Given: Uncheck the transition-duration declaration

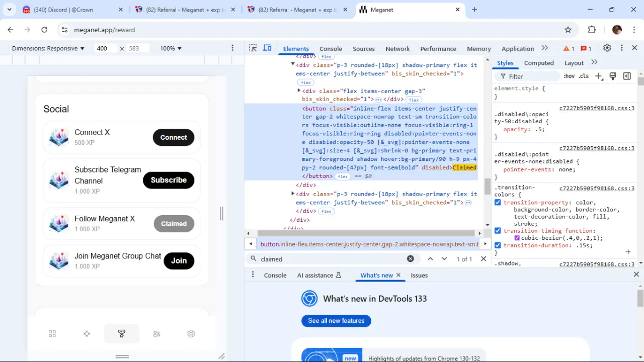Looking at the screenshot, I should coord(498,245).
